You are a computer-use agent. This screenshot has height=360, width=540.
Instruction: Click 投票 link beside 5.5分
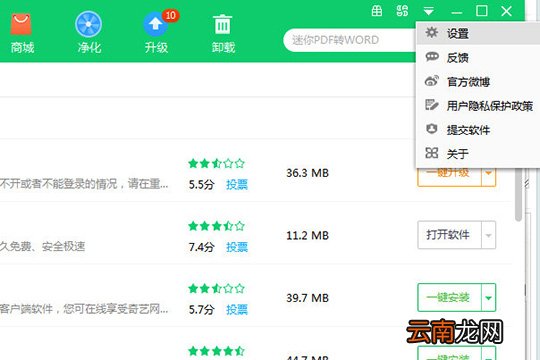(x=237, y=185)
